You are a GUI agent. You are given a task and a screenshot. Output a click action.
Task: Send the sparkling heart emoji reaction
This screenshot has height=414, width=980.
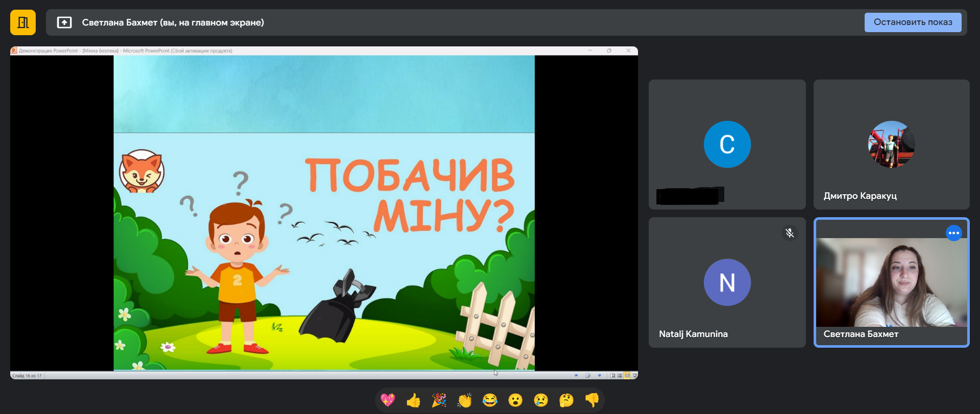click(388, 400)
